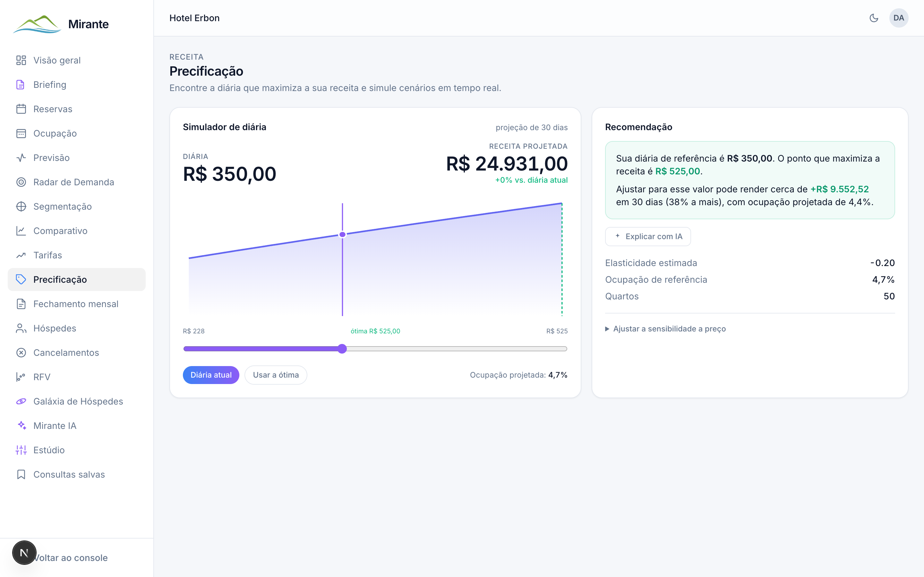Click the diária price slider handle

click(x=342, y=349)
